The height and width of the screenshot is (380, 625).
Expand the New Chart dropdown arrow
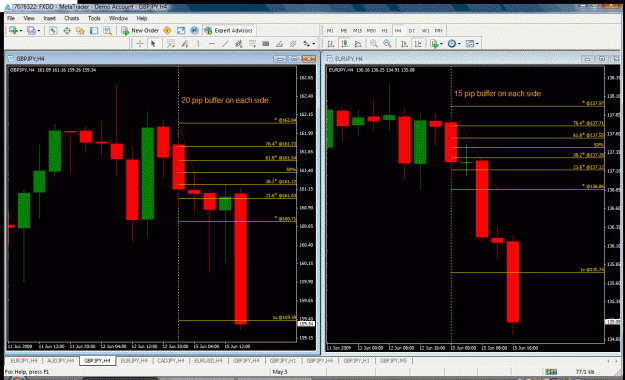(x=21, y=31)
